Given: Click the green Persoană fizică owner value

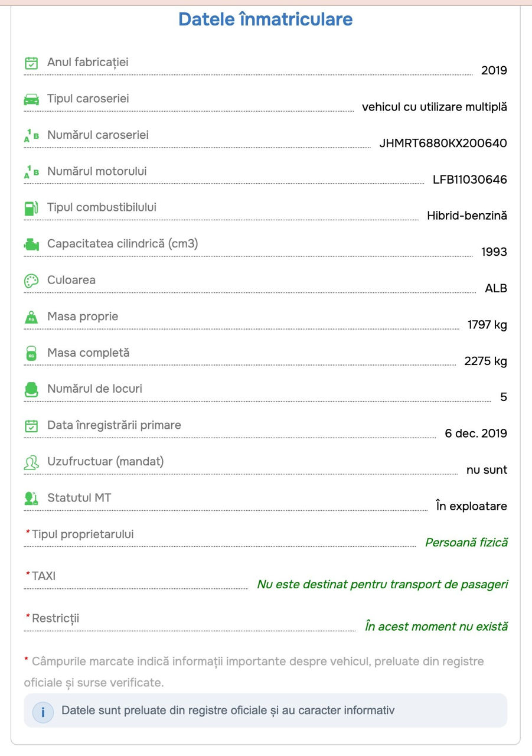Looking at the screenshot, I should coord(466,542).
